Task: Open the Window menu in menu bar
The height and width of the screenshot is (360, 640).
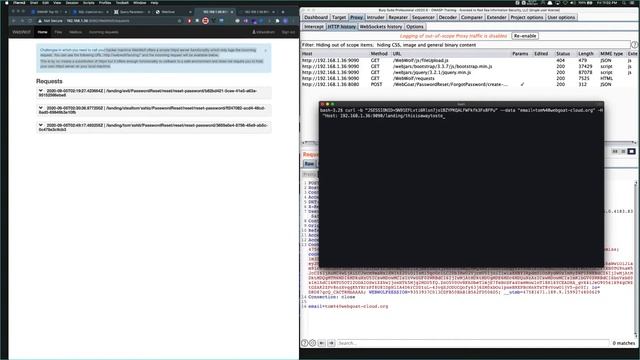Action: click(140, 2)
